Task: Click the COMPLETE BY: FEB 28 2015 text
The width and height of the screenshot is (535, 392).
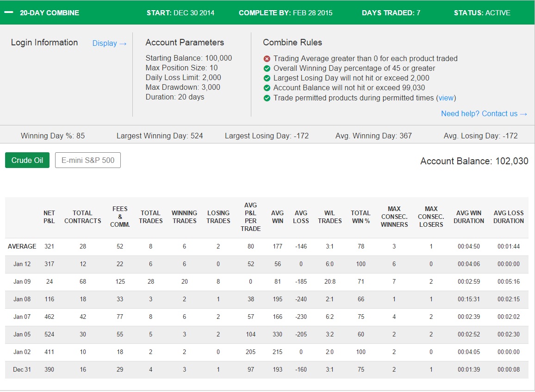Action: (286, 13)
